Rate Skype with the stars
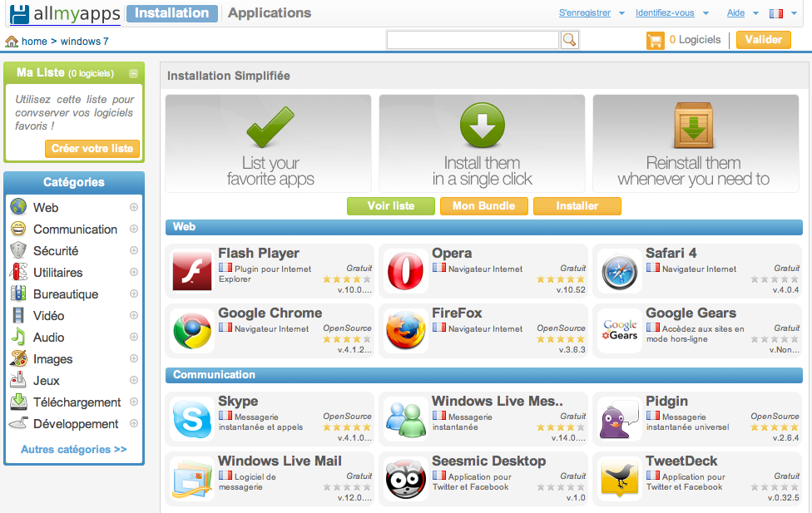Image resolution: width=812 pixels, height=513 pixels. pyautogui.click(x=347, y=427)
